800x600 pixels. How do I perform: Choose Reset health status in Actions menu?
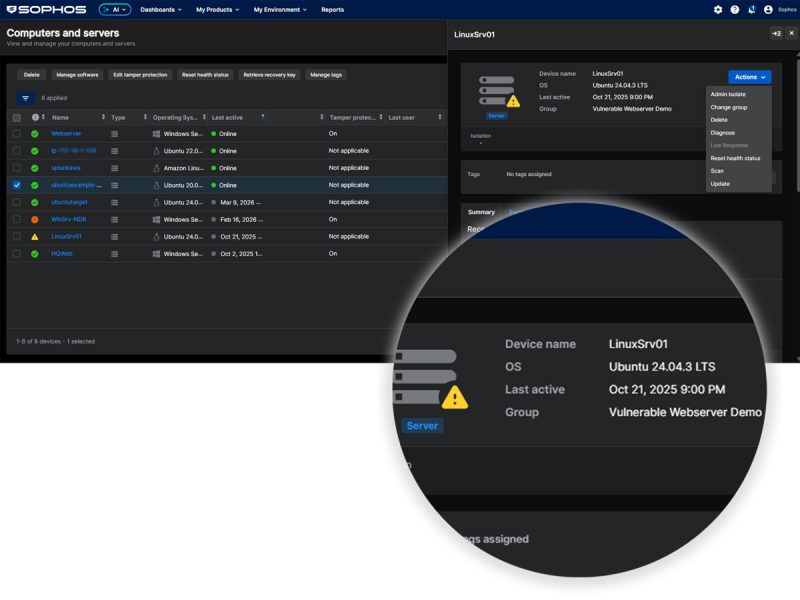(x=735, y=158)
